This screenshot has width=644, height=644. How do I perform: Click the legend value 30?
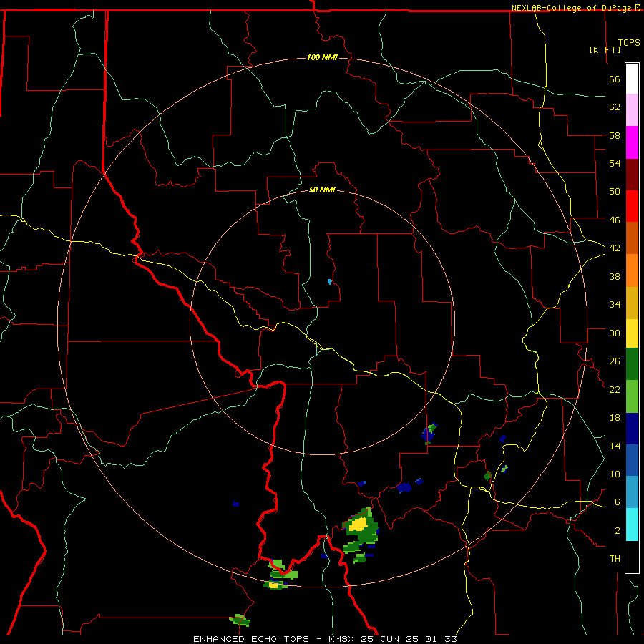(x=615, y=333)
